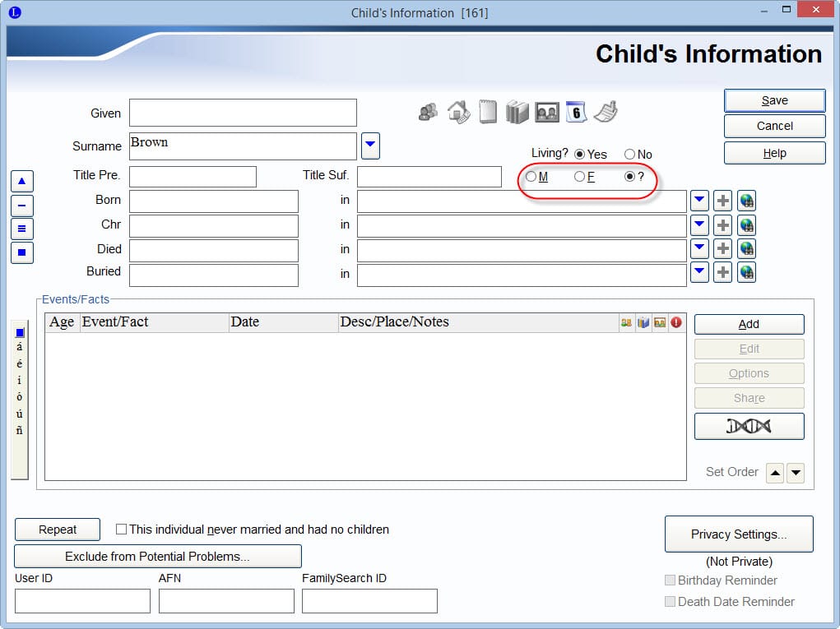Viewport: 840px width, 629px height.
Task: Click the Repeat button
Action: 58,530
